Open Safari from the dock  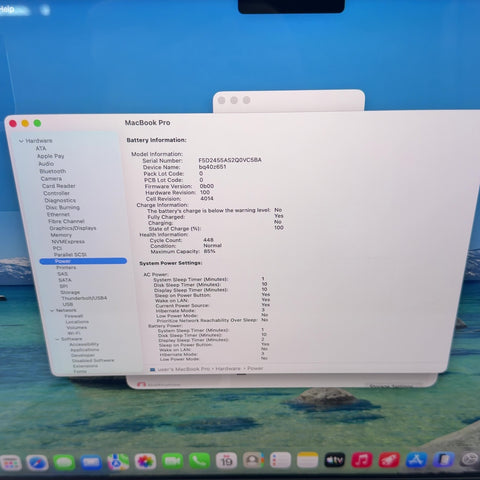37,462
